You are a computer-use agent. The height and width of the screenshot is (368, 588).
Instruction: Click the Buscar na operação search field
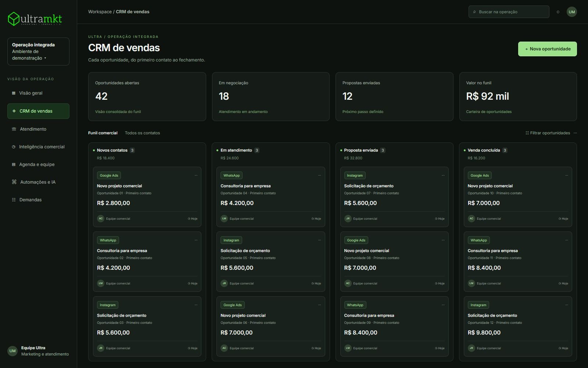tap(509, 12)
